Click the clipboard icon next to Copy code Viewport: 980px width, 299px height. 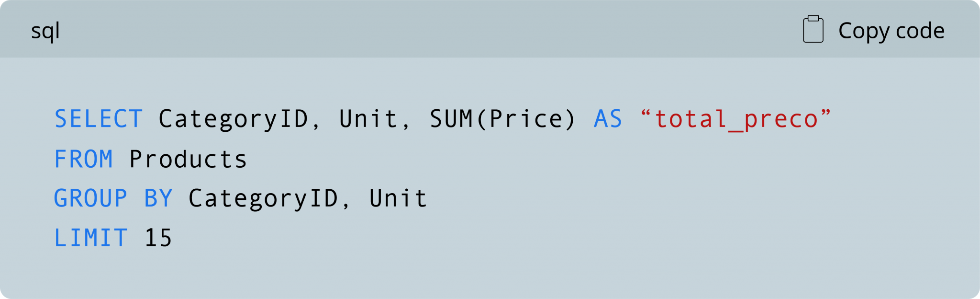[x=813, y=29]
